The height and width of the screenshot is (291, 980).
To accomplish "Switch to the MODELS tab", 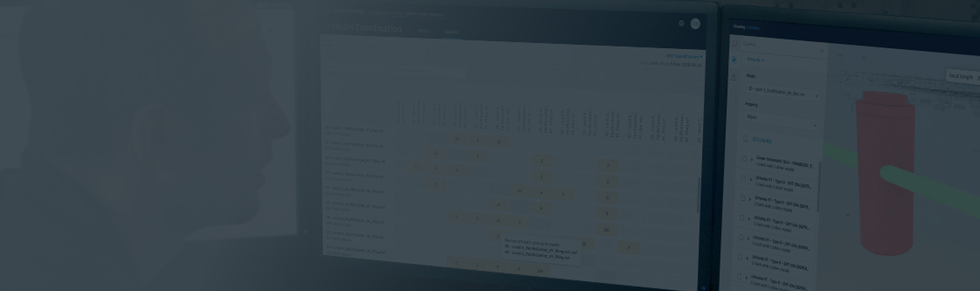I will (x=424, y=31).
